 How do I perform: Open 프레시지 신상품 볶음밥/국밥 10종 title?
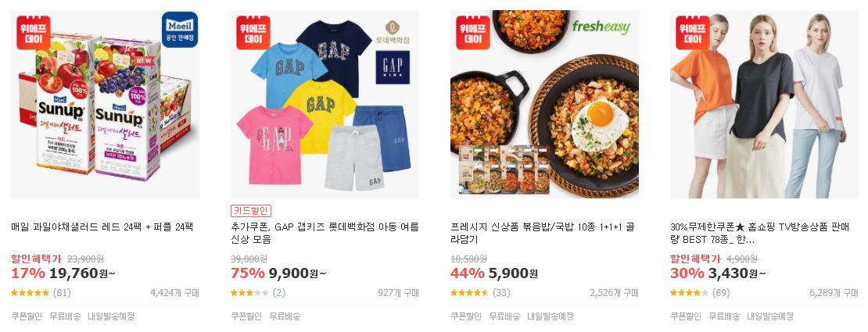point(543,233)
